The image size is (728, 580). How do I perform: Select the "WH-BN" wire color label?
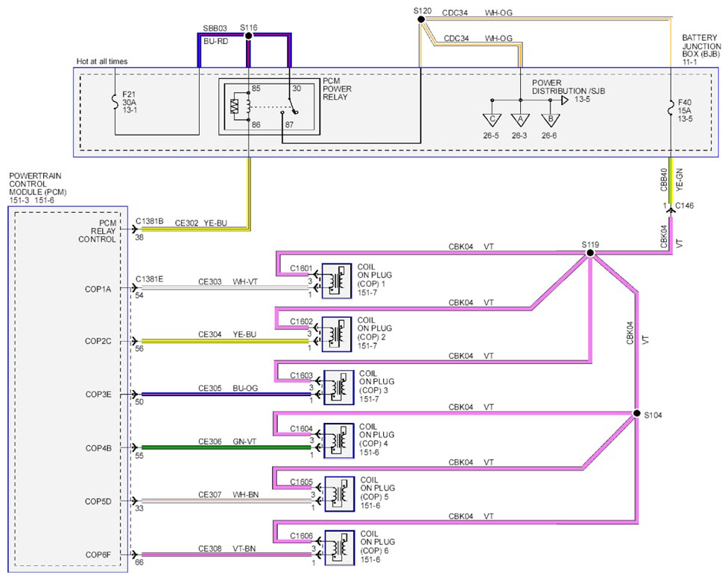tap(246, 494)
